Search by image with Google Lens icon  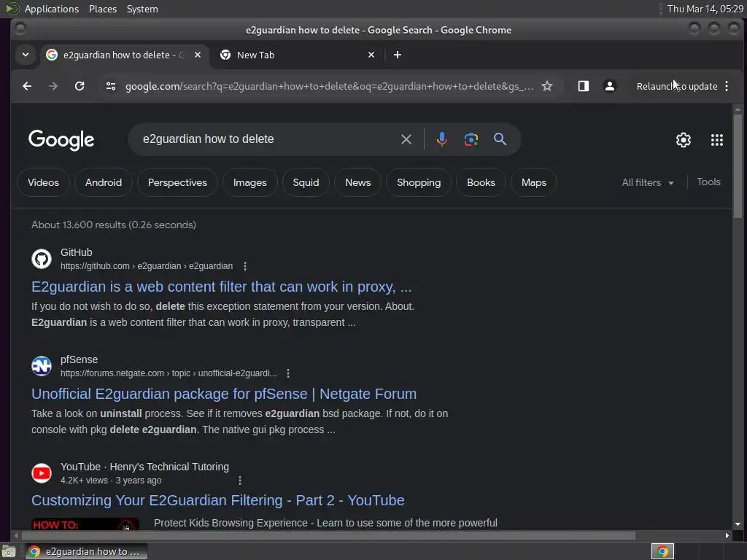(x=471, y=139)
